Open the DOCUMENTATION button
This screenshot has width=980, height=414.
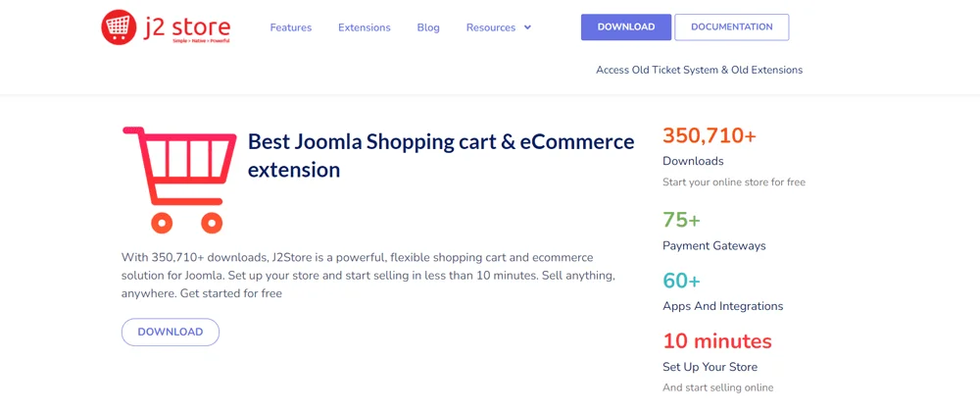(x=732, y=26)
